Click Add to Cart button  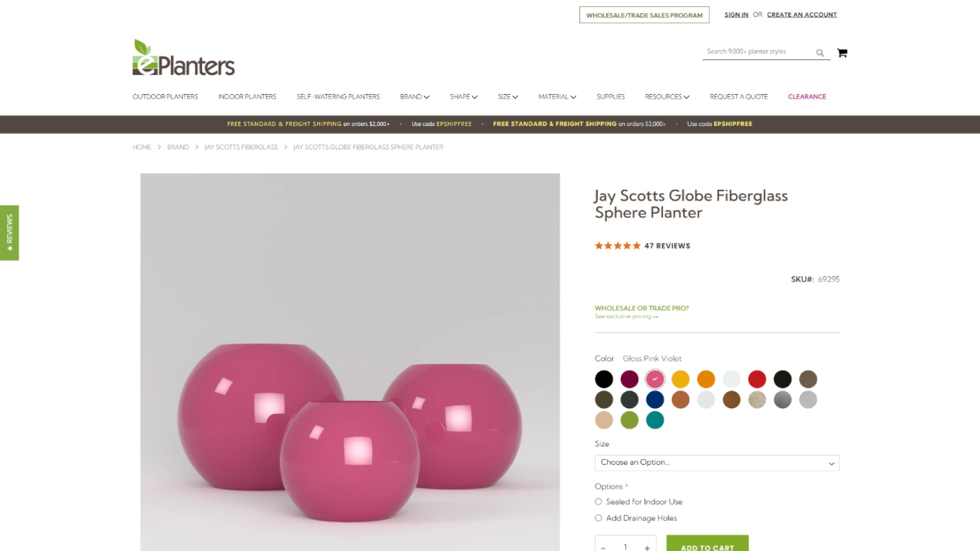point(707,544)
